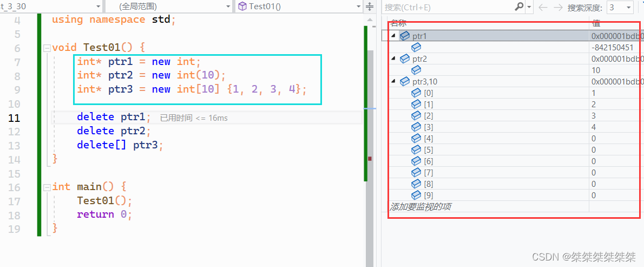Screen dimensions: 644x267
Task: Select the ptr1 watch row name
Action: pos(419,36)
